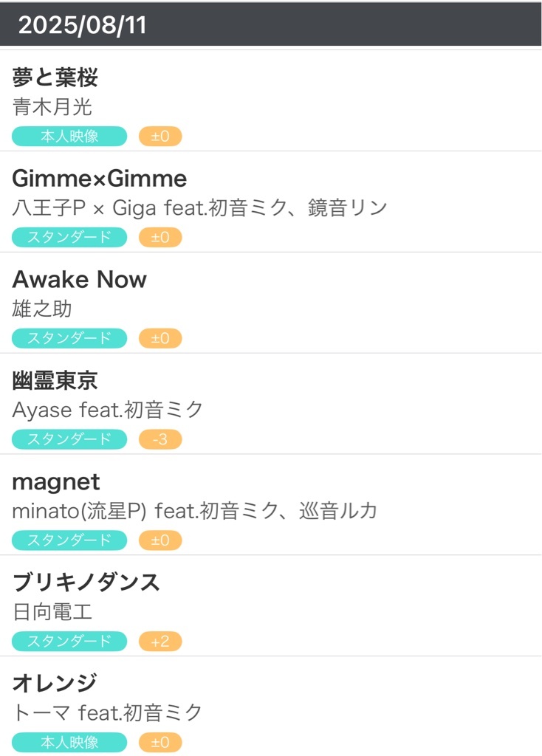Viewport: 542px width, 756px height.
Task: Open the song オレンジ
Action: 55,683
